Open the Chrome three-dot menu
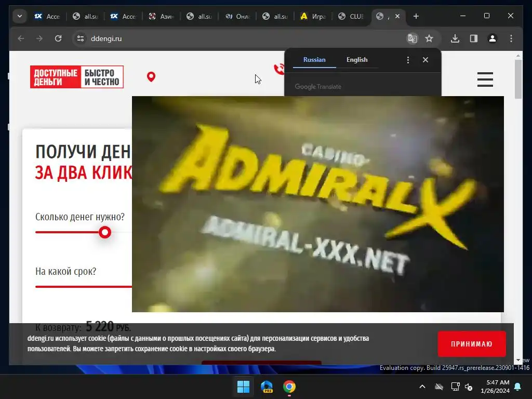This screenshot has height=399, width=532. click(511, 38)
